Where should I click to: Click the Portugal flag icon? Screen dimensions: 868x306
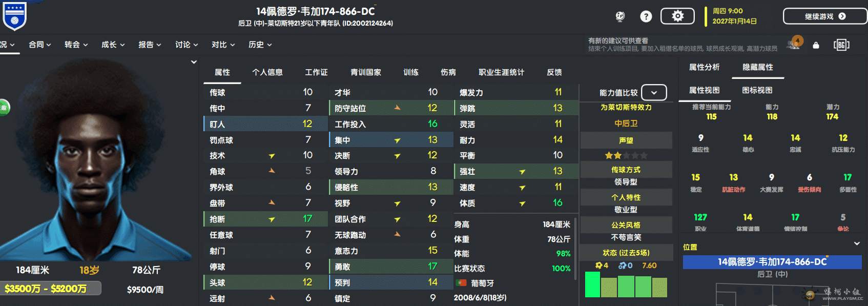[x=461, y=283]
